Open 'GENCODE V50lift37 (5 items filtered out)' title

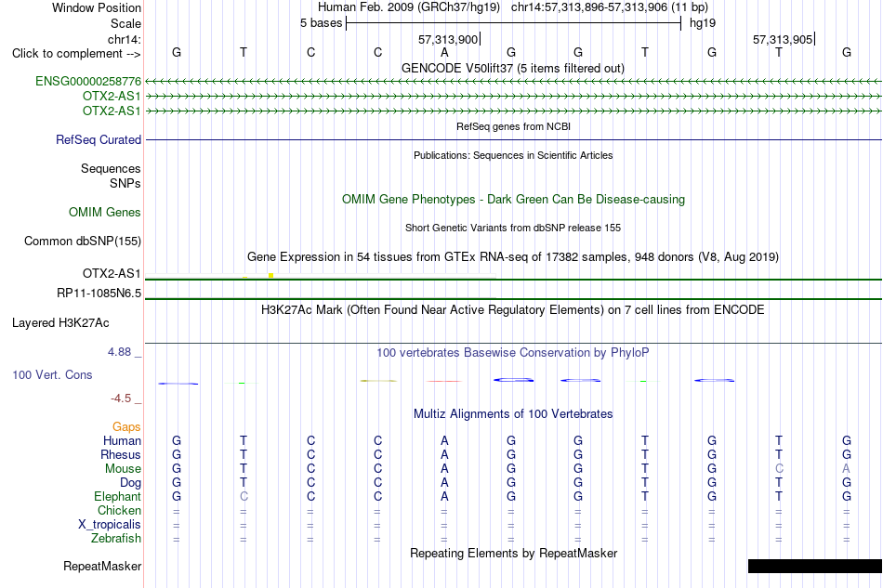coord(512,68)
